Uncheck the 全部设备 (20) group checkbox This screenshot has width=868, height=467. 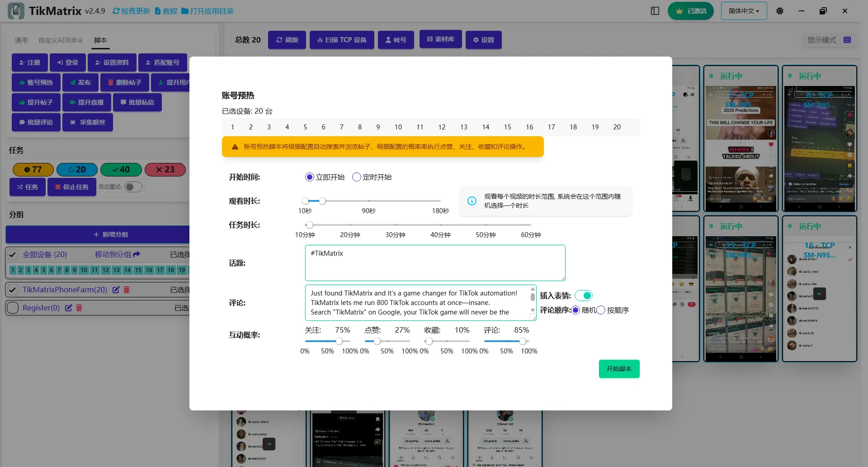pos(13,254)
